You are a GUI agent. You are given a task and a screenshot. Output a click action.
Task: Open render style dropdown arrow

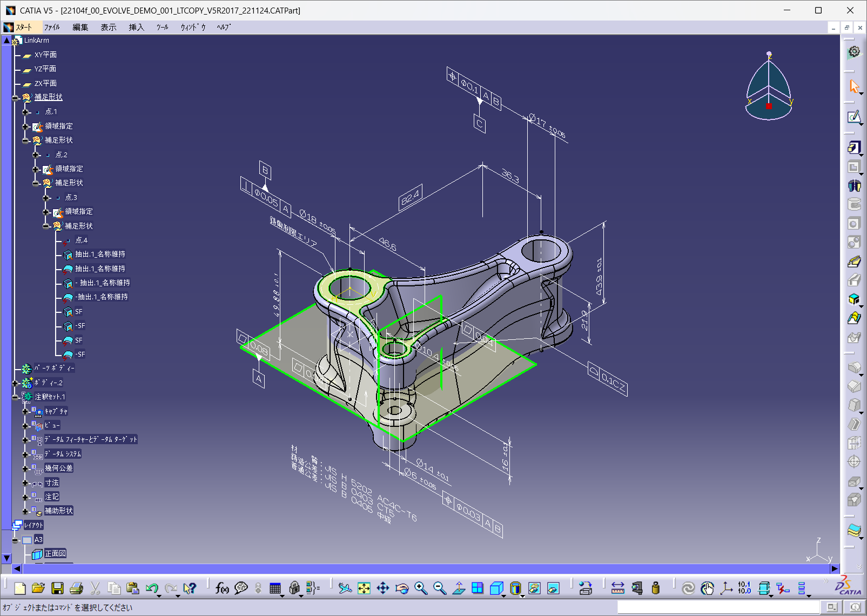pyautogui.click(x=522, y=595)
